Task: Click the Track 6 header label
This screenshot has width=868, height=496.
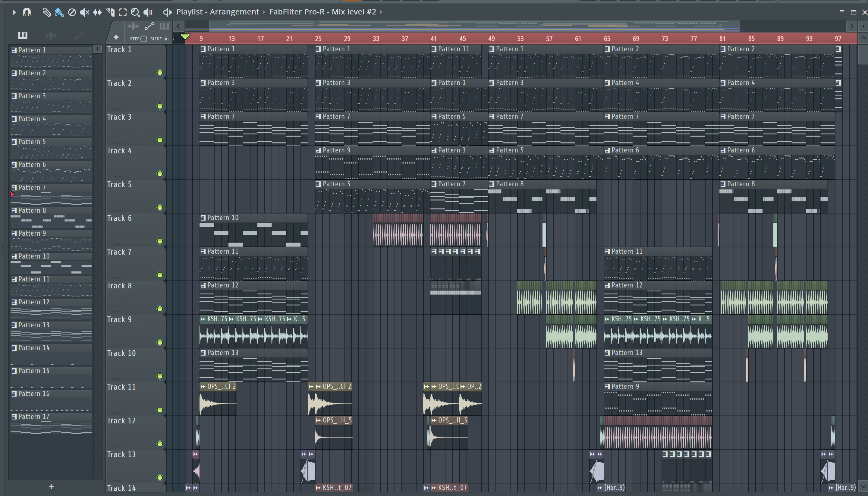Action: pyautogui.click(x=119, y=218)
